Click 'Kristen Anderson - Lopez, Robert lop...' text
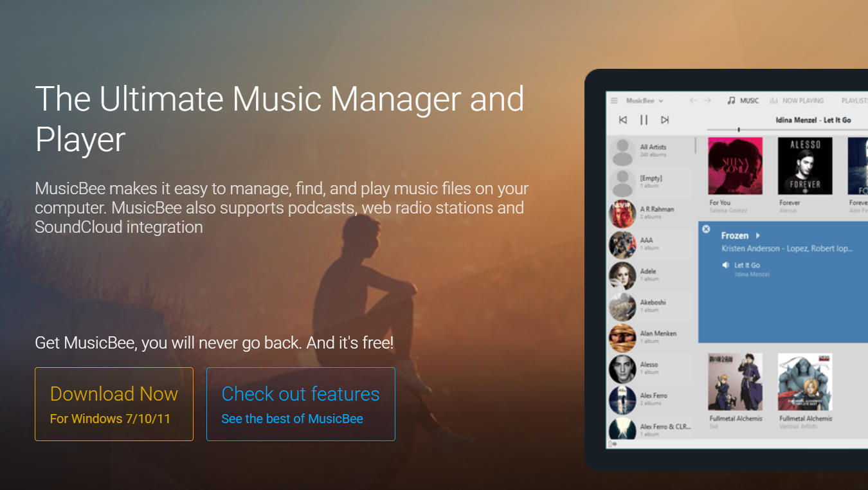The height and width of the screenshot is (490, 868). pos(787,248)
